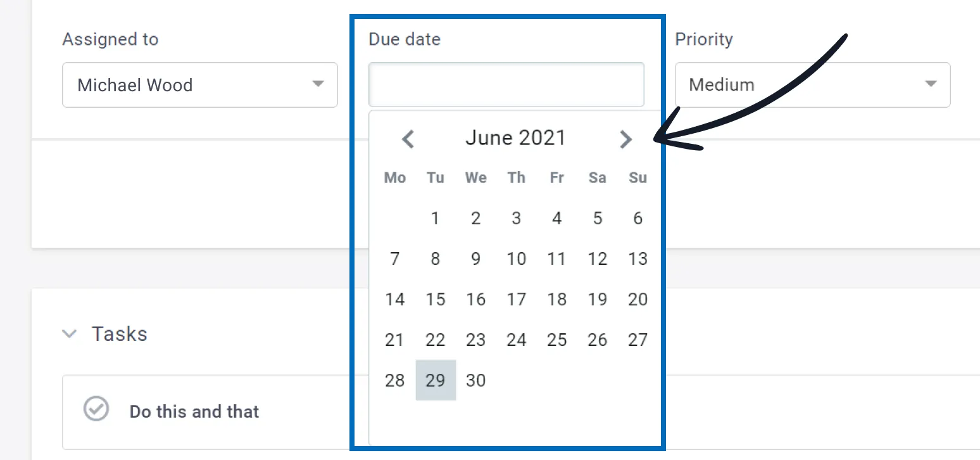Open the Assigned to dropdown
The image size is (980, 460).
click(x=200, y=84)
